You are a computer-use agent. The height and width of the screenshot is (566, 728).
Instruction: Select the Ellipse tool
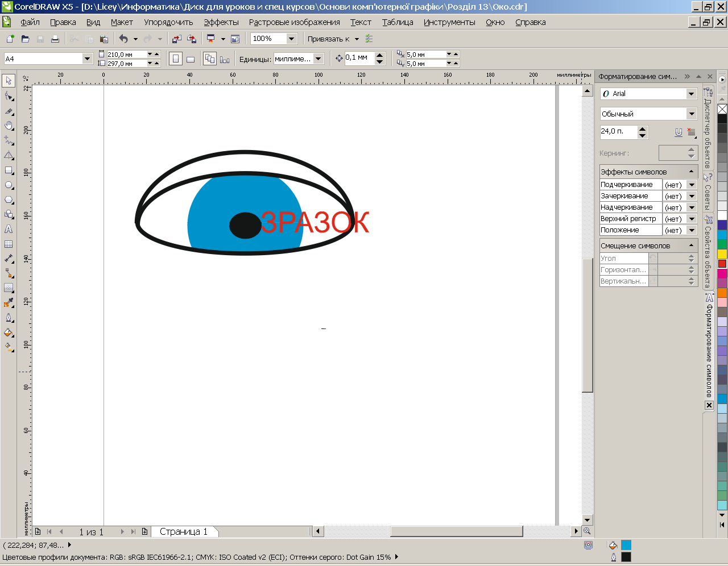pos(9,185)
